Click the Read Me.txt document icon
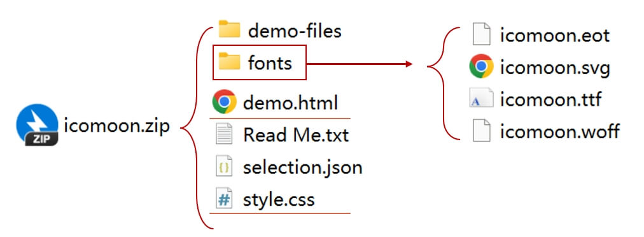644x237 pixels. 224,134
